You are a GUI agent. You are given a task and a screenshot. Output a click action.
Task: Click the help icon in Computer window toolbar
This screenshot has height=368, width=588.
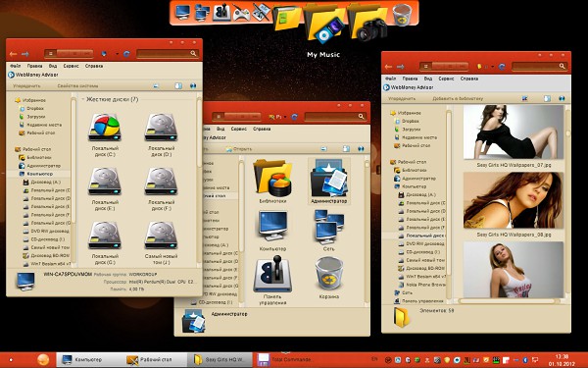pos(193,86)
